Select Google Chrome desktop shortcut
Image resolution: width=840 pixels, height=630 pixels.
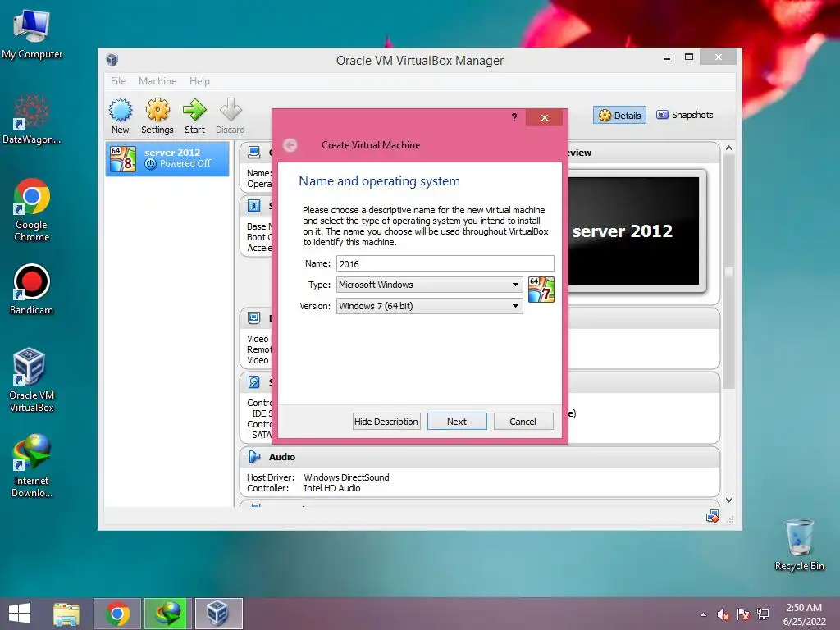click(32, 210)
